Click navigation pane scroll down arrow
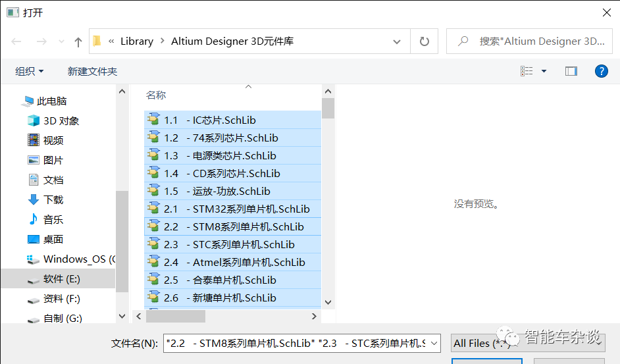The height and width of the screenshot is (364, 620). coord(122,316)
